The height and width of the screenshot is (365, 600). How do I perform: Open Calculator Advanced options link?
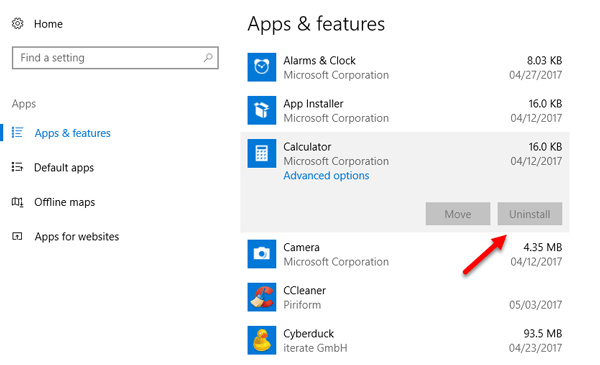(x=326, y=176)
